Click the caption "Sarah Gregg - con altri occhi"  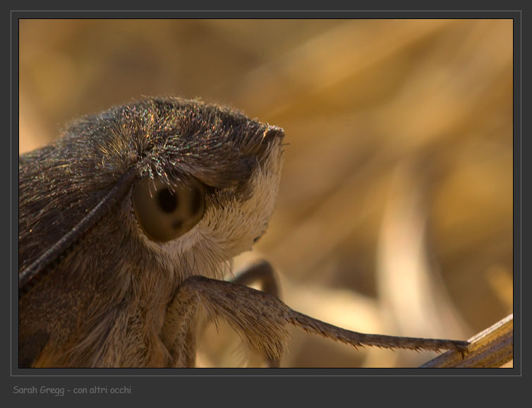[x=72, y=390]
